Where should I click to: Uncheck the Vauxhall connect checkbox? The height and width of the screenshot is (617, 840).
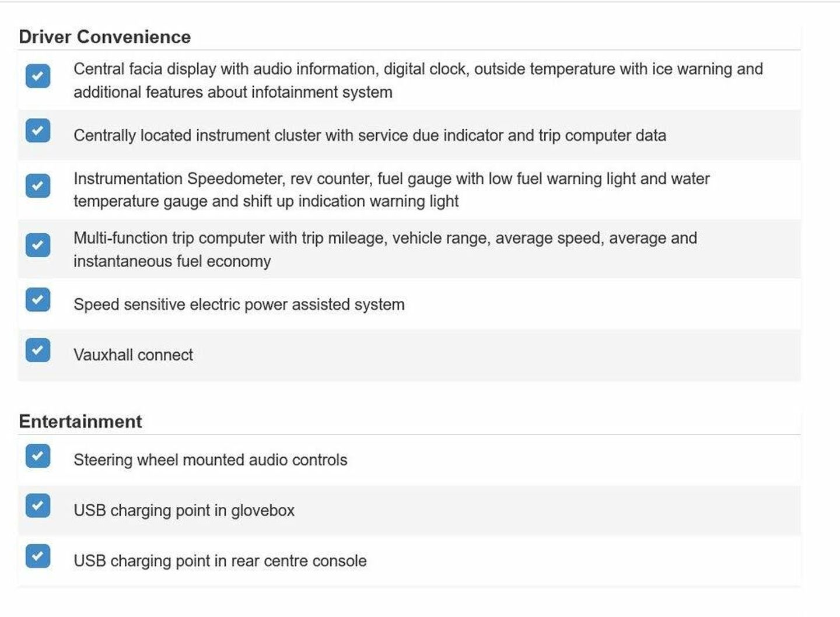[x=38, y=350]
